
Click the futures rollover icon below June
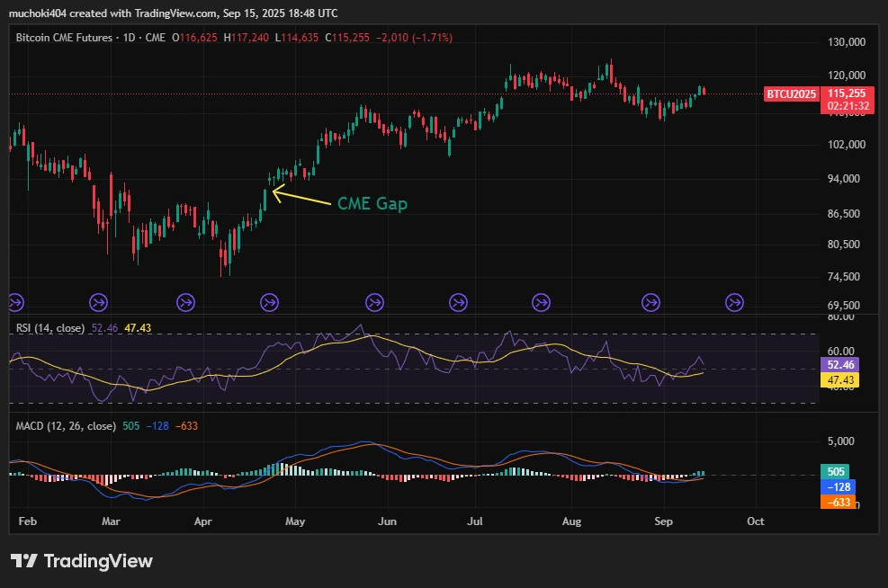click(x=374, y=303)
